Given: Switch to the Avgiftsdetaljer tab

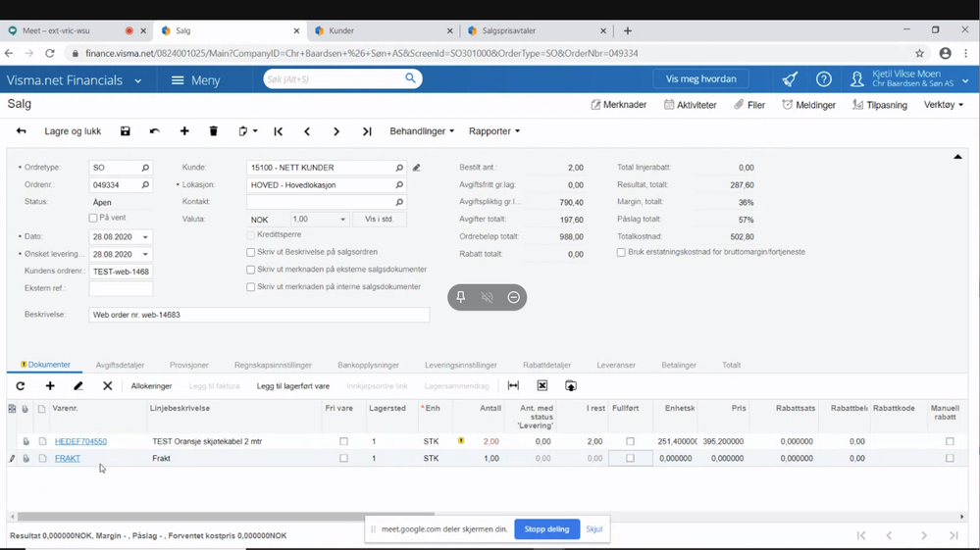Looking at the screenshot, I should (120, 365).
